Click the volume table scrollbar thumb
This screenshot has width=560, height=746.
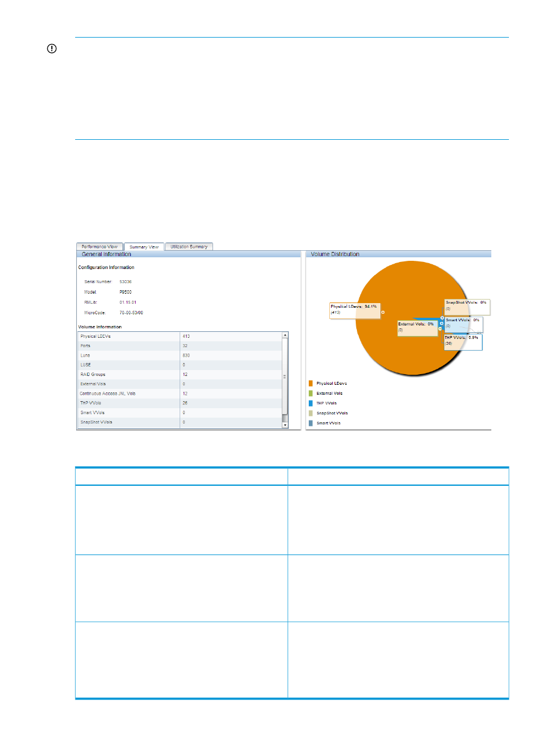[285, 376]
